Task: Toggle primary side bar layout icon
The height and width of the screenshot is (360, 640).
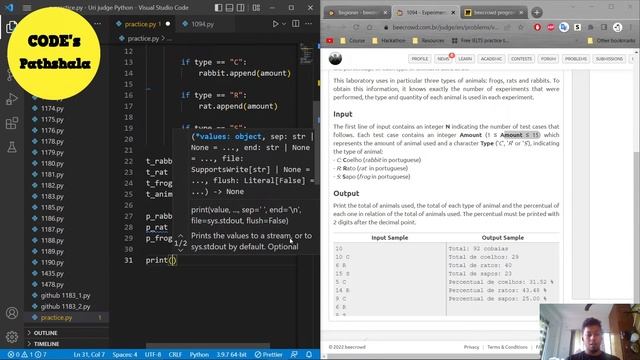Action: (x=218, y=8)
